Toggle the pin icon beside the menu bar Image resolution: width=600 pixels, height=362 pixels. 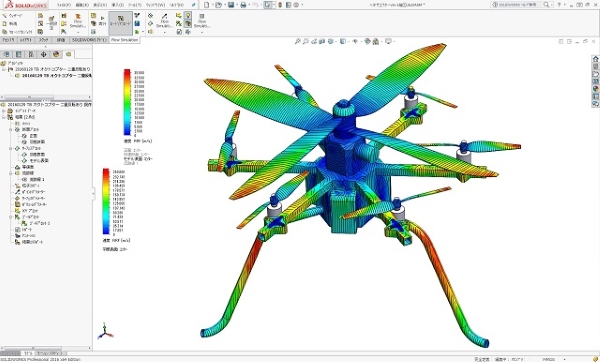pos(194,5)
